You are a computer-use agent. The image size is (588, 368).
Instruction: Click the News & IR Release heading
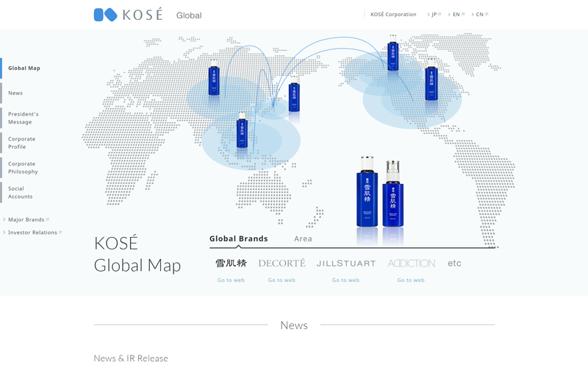click(x=131, y=358)
